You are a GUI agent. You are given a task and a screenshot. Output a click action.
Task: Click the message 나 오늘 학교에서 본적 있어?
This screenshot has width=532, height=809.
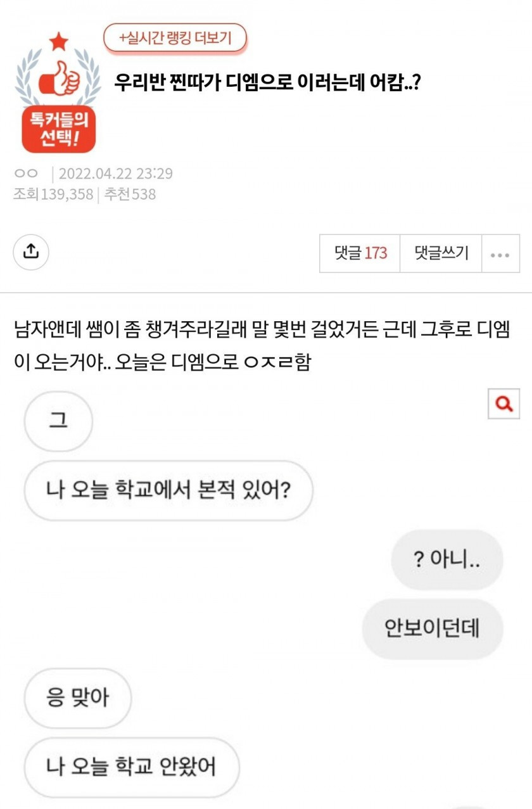pyautogui.click(x=168, y=490)
